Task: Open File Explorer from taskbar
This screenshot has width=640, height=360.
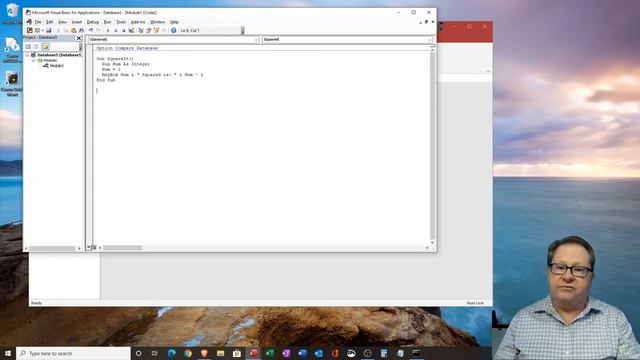Action: 220,353
